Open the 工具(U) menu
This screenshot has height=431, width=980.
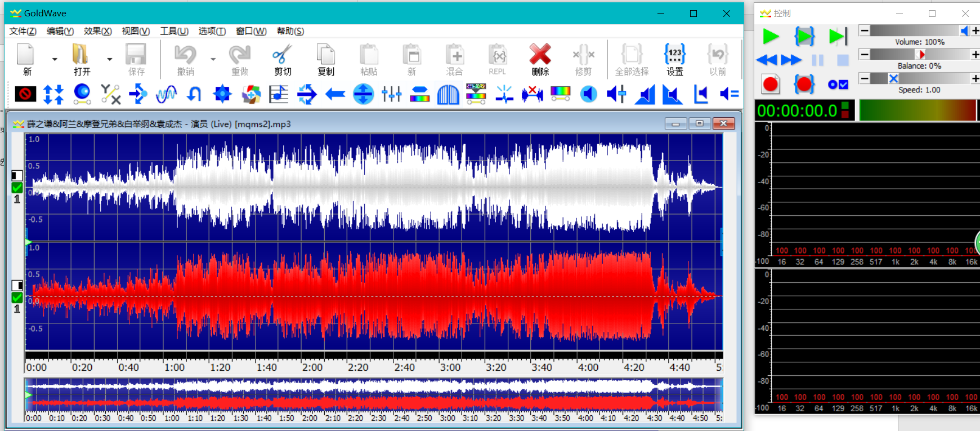174,31
